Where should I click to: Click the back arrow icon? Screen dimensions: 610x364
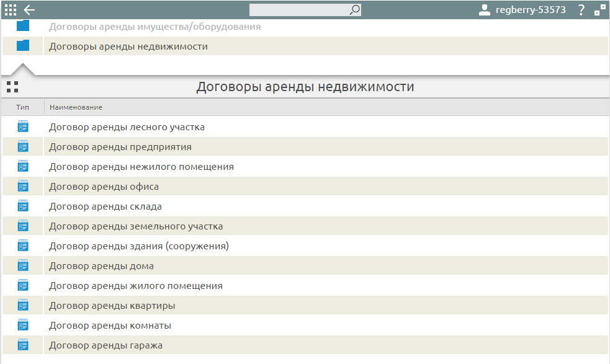29,9
